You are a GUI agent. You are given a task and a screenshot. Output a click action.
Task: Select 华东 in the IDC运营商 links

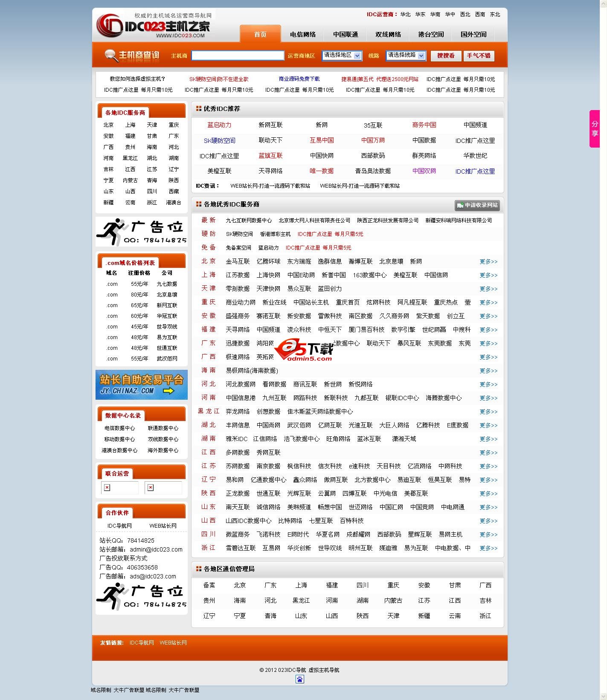[420, 15]
